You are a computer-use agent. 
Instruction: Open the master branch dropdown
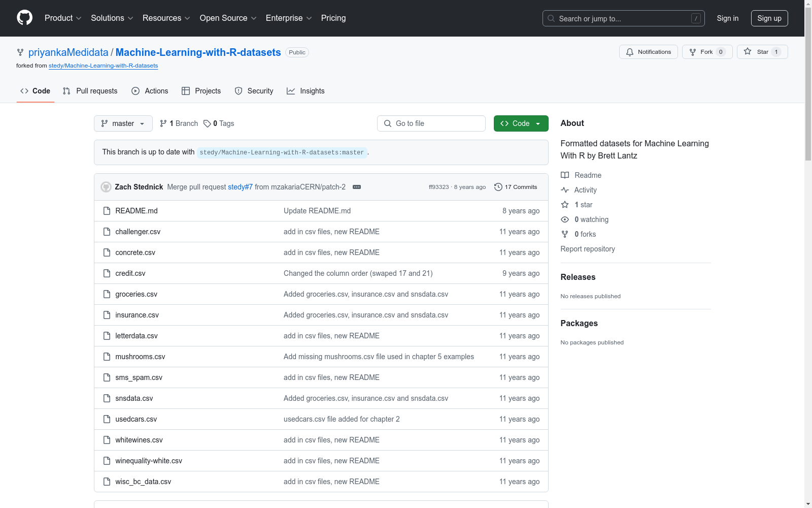(x=123, y=123)
